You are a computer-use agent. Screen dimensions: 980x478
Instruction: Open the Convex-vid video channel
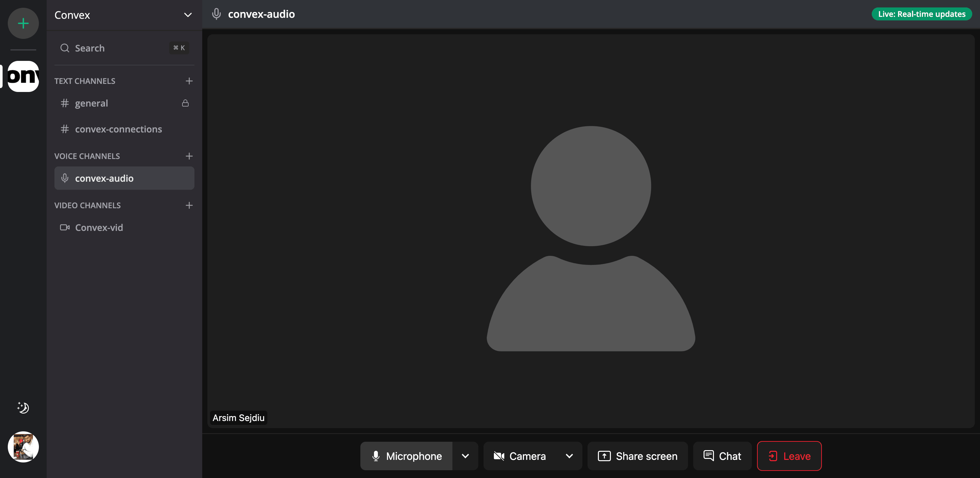99,227
